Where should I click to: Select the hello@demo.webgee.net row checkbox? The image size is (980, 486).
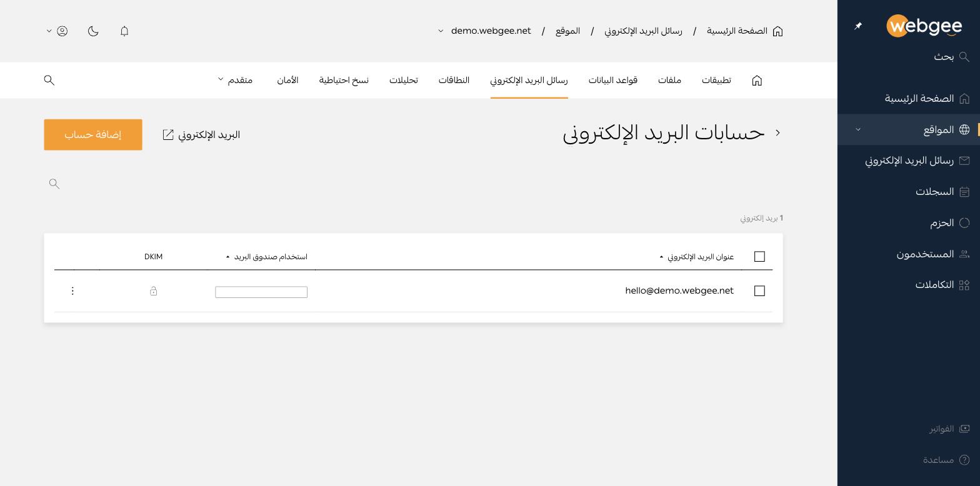point(759,291)
